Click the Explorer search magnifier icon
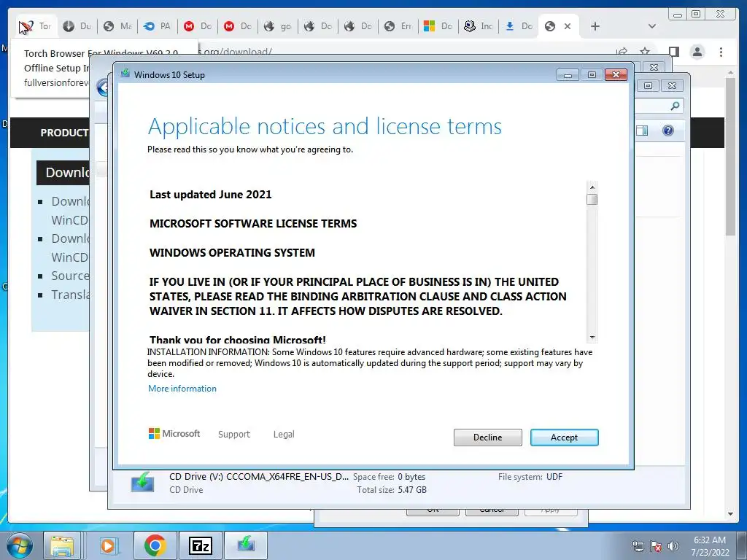Viewport: 747px width, 560px height. 675,106
